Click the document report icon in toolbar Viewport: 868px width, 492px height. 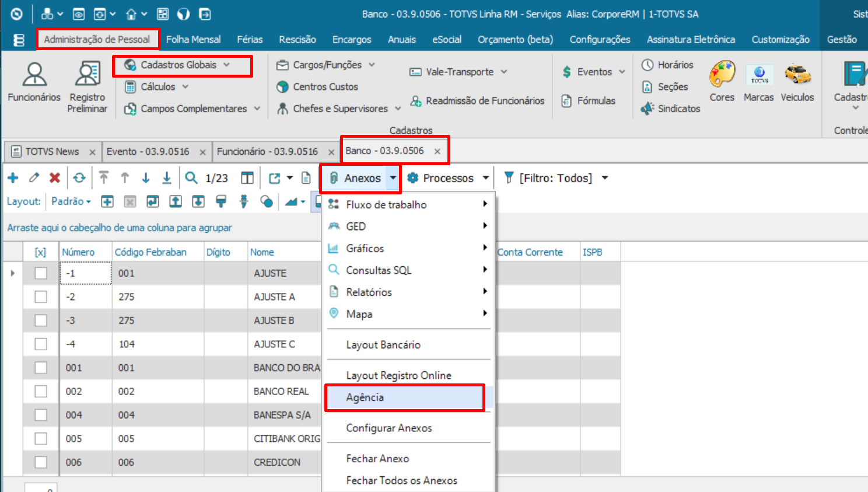(306, 178)
